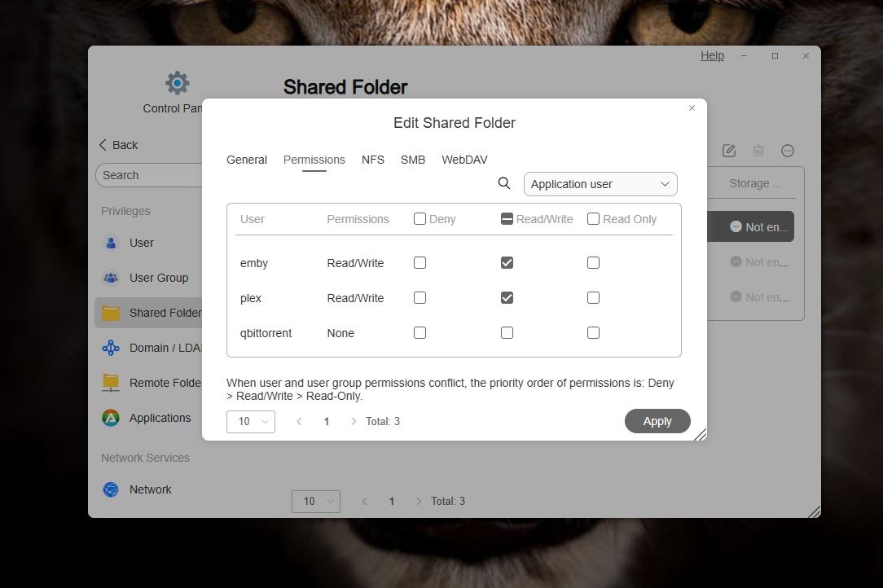Click the search magnifier icon in dialog
Screen dimensions: 883x588
504,183
